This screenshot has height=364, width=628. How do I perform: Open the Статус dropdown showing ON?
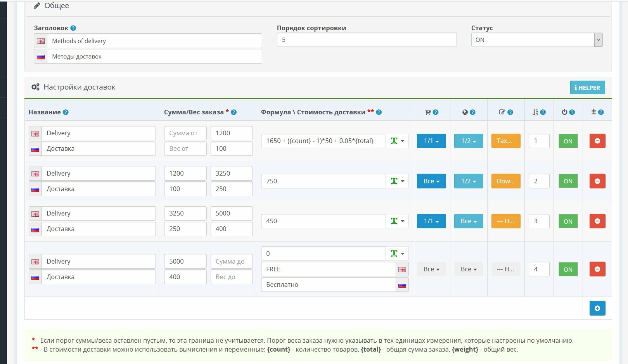click(x=536, y=40)
